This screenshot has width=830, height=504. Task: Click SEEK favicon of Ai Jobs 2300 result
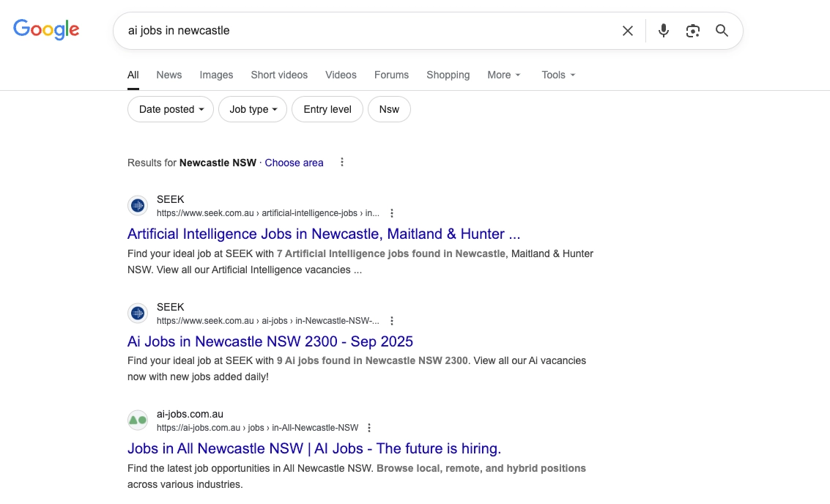(x=138, y=314)
